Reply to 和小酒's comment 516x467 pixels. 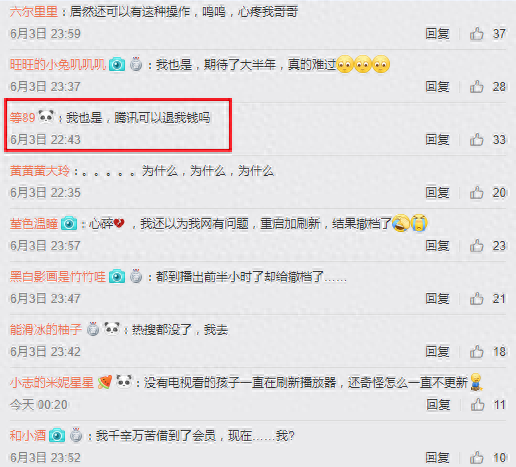click(x=437, y=458)
